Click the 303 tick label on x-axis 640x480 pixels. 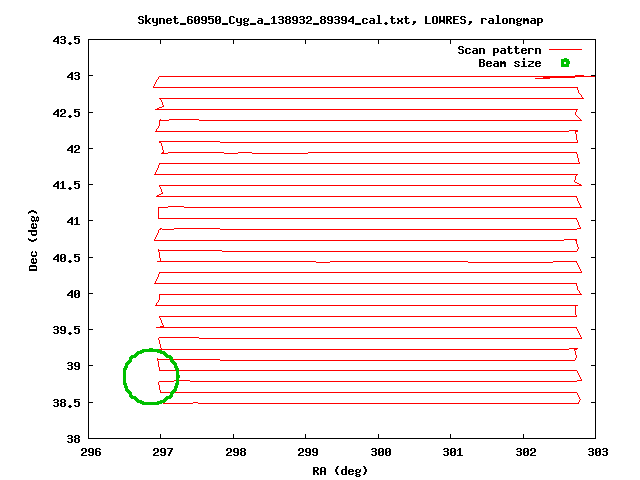click(595, 452)
